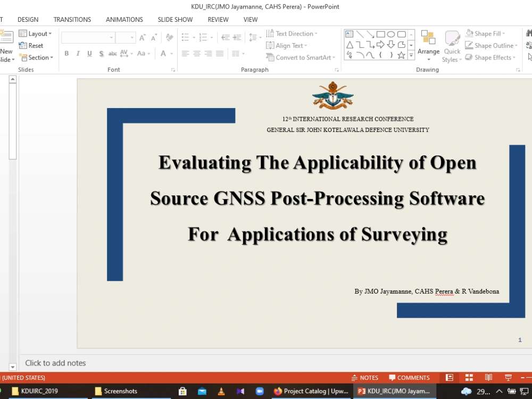Open the ANIMATIONS ribbon tab

point(124,20)
